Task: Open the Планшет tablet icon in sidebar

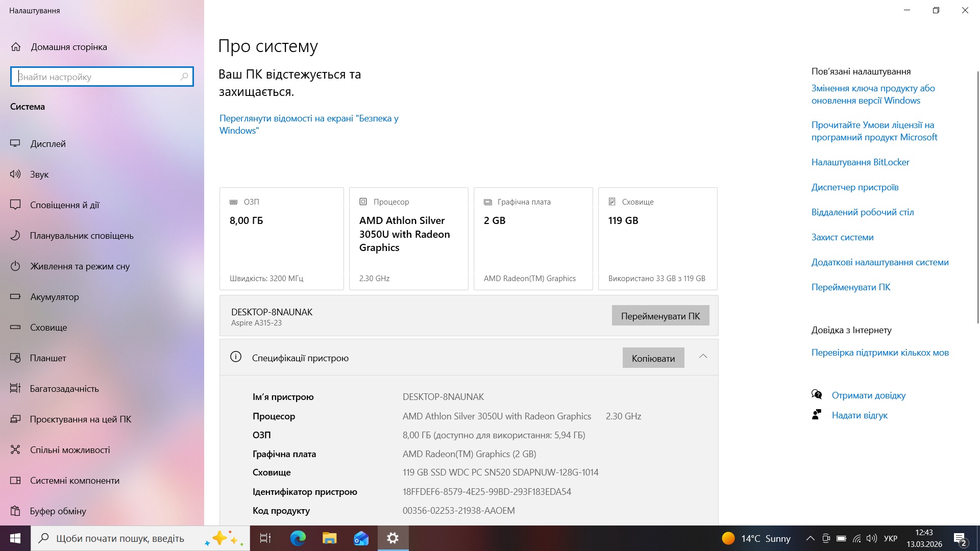Action: pyautogui.click(x=16, y=358)
